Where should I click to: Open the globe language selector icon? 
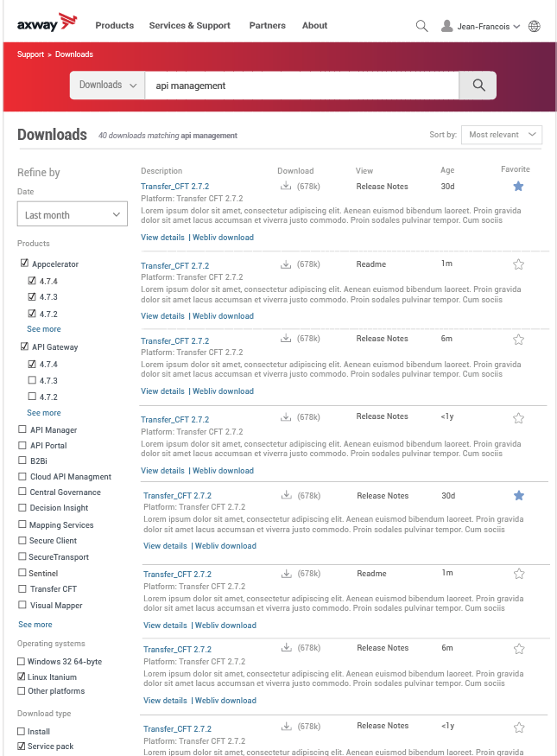tap(535, 26)
